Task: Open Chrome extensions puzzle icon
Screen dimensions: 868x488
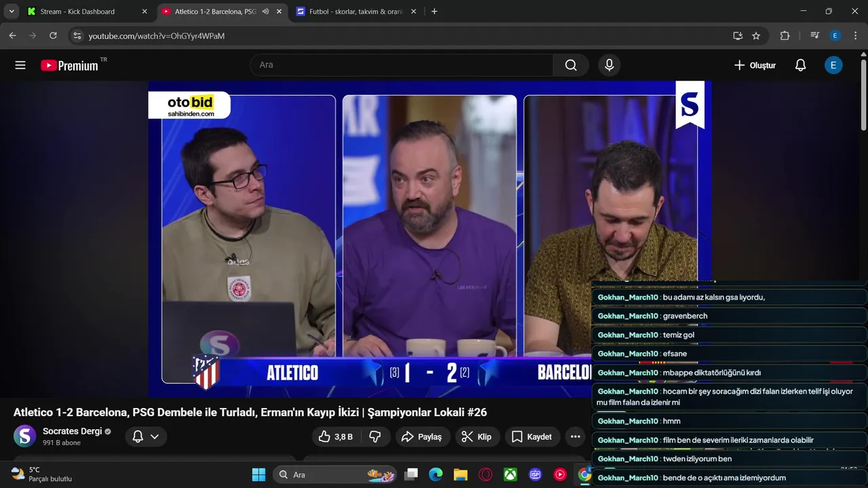Action: (785, 35)
